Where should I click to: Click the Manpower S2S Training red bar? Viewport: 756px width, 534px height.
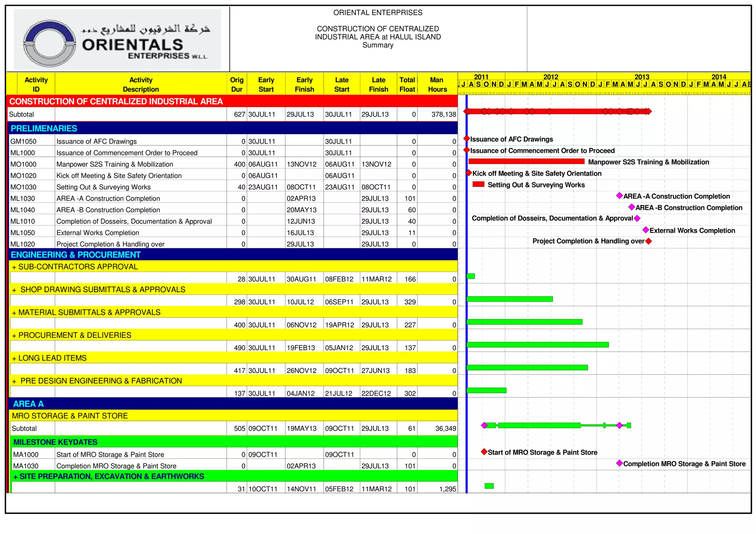[526, 161]
